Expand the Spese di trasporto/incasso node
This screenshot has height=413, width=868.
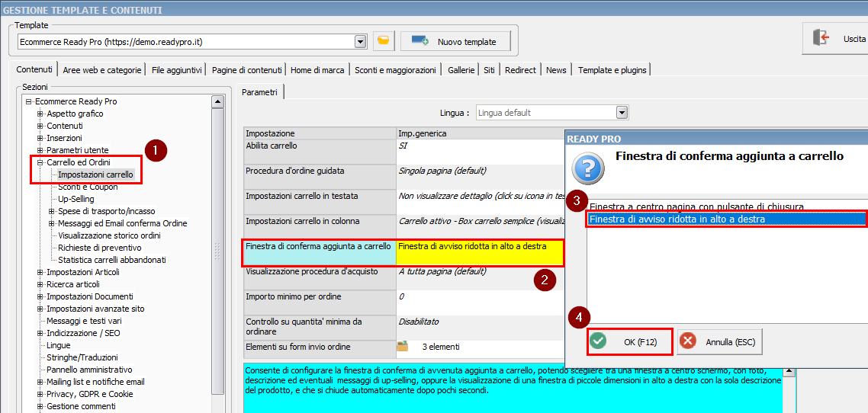tap(51, 211)
